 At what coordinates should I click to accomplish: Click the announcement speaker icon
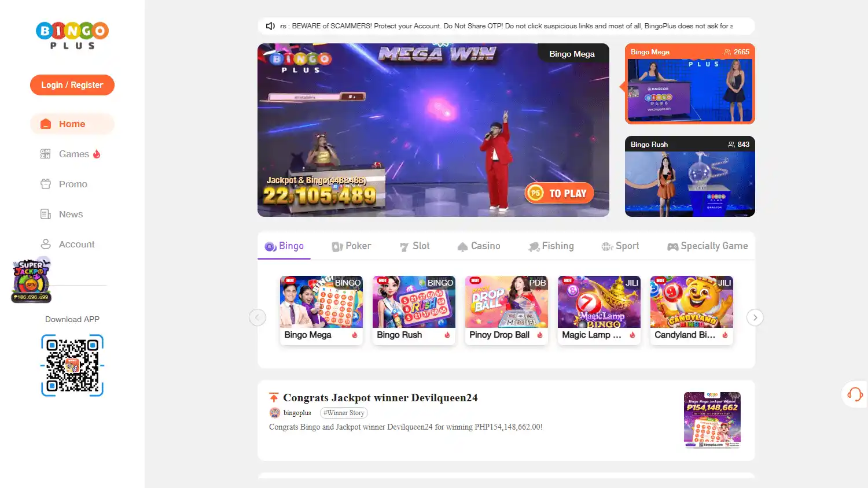point(270,26)
